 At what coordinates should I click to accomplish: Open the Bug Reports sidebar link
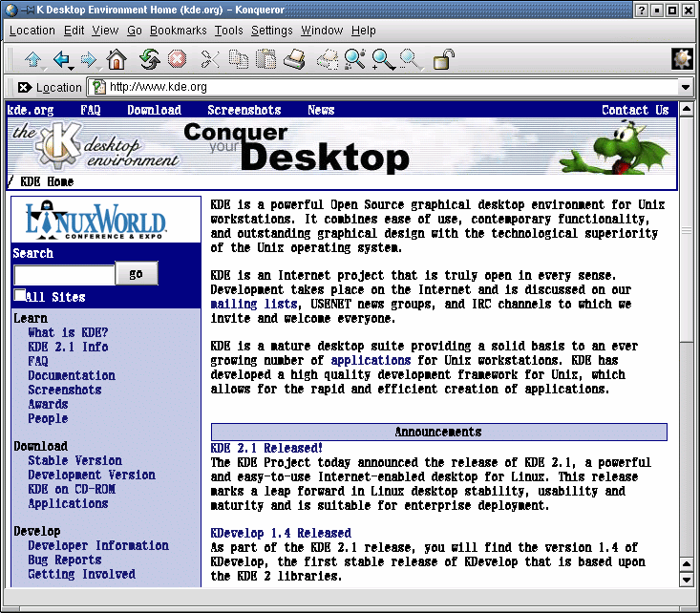pyautogui.click(x=65, y=560)
